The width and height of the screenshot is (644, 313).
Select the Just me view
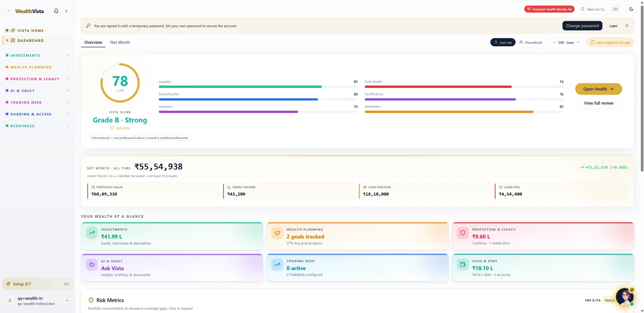(x=503, y=43)
